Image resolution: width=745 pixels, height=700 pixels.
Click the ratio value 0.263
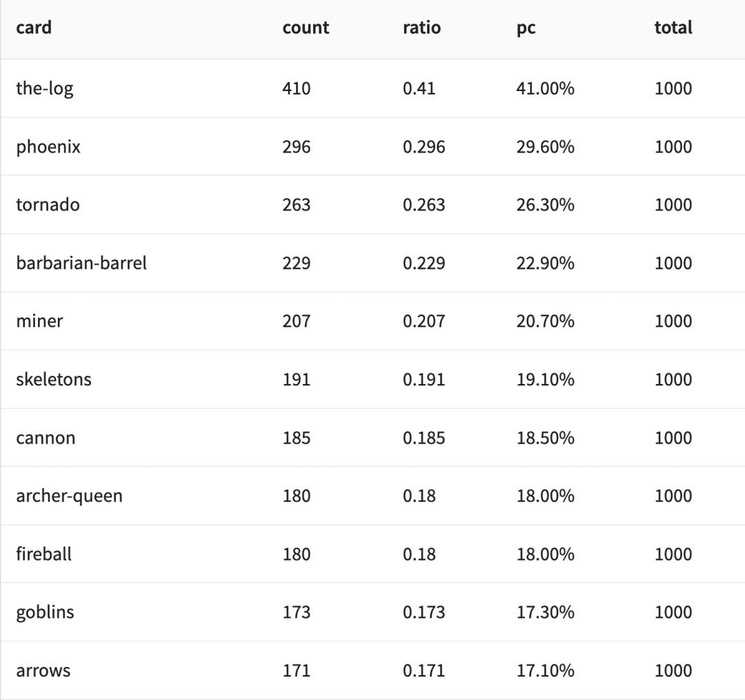pyautogui.click(x=424, y=205)
